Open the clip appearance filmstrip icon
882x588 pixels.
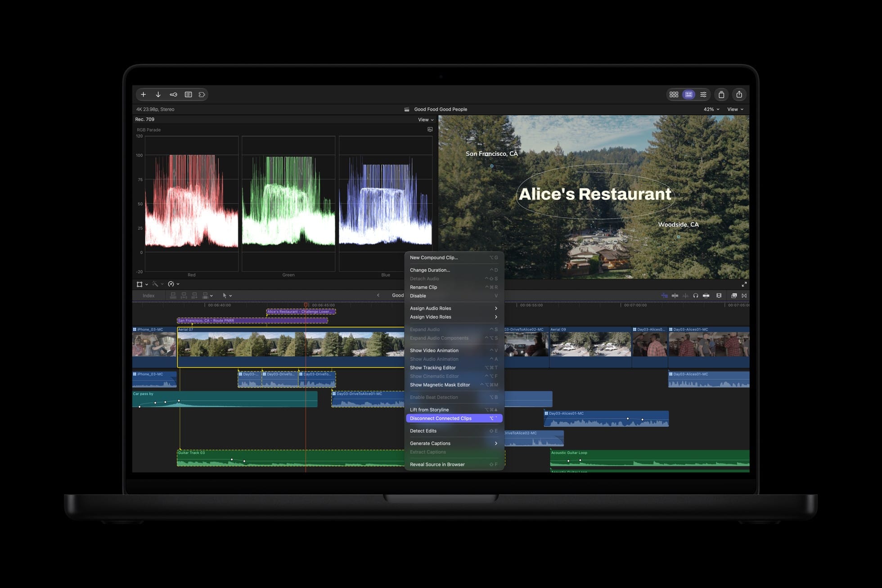(719, 296)
